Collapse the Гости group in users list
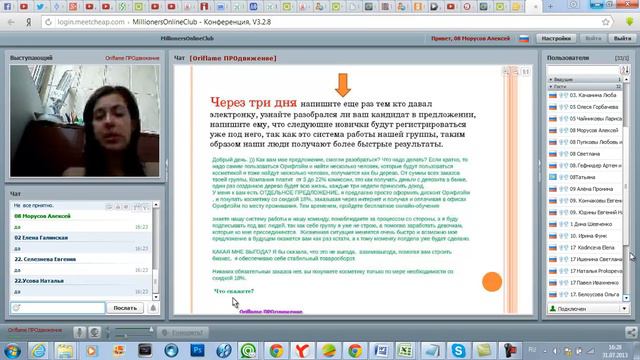This screenshot has width=640, height=360. tap(551, 87)
